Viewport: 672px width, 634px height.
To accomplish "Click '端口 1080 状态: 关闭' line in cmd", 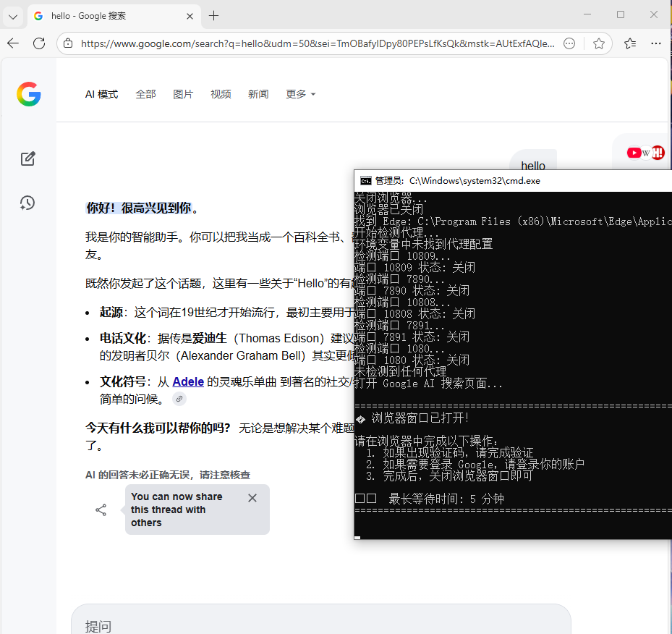I will pyautogui.click(x=412, y=360).
